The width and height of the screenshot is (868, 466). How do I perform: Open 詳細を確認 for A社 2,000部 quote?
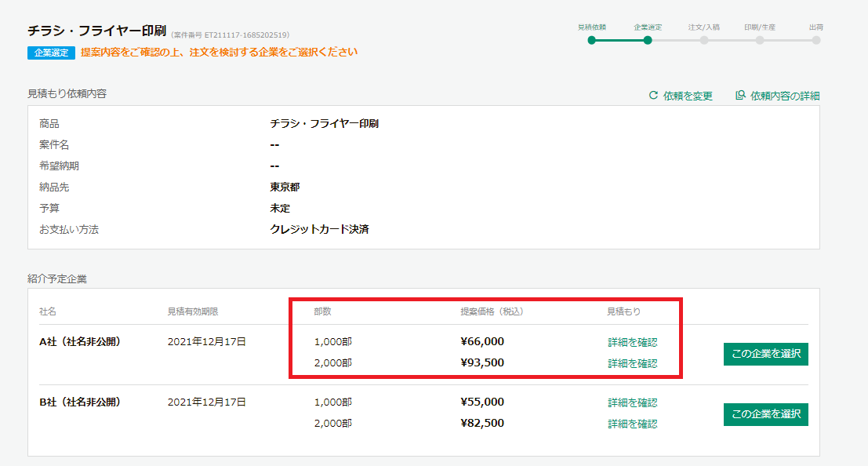[x=632, y=364]
